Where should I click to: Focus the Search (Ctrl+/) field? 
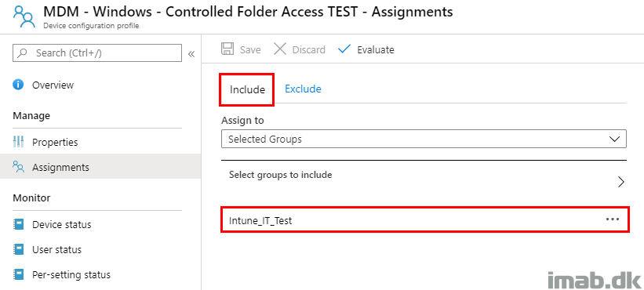pyautogui.click(x=97, y=53)
